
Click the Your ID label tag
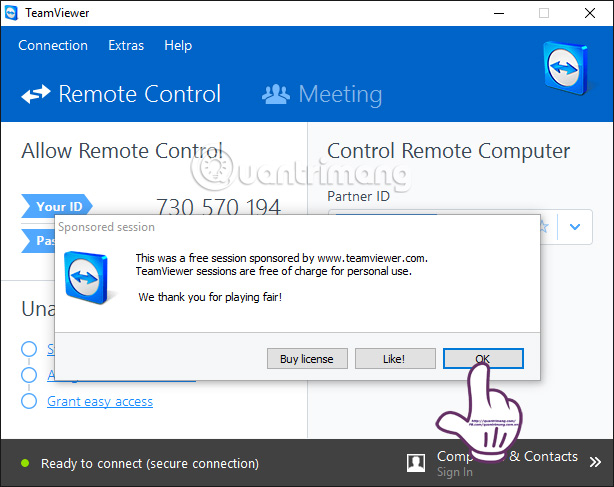[x=57, y=206]
